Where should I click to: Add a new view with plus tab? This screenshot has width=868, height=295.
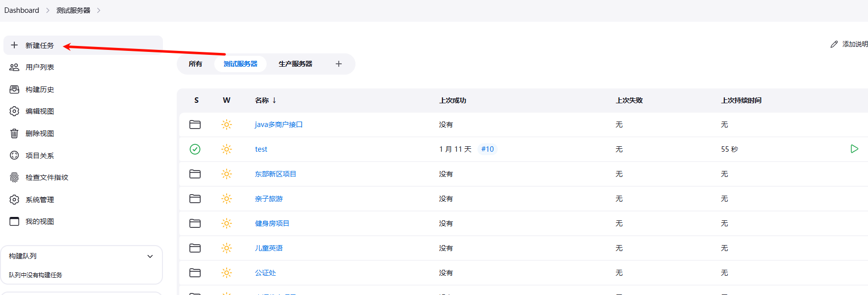pyautogui.click(x=339, y=64)
